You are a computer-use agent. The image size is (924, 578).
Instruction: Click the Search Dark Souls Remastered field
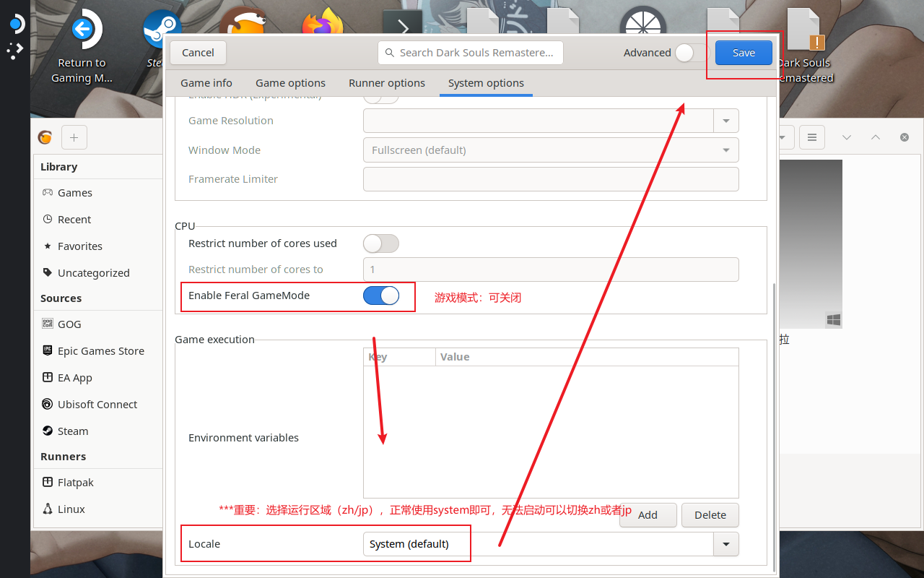tap(471, 53)
